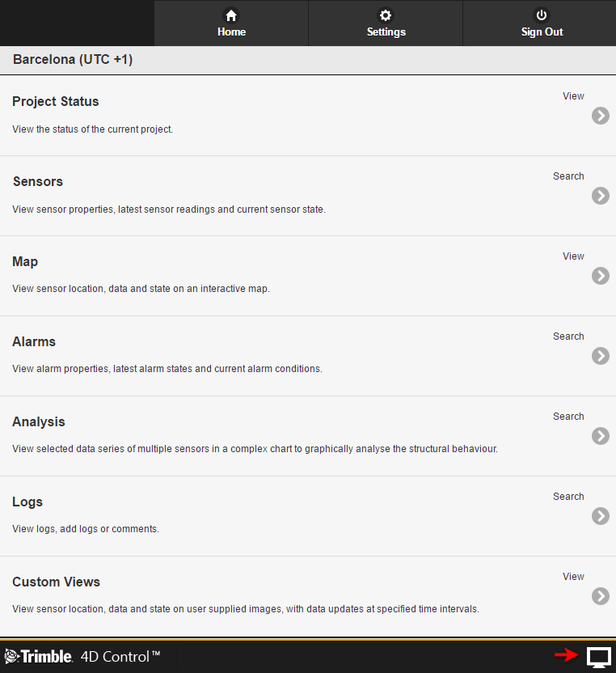Expand Logs via its chevron arrow
Screen dimensions: 616x673
pos(601,516)
